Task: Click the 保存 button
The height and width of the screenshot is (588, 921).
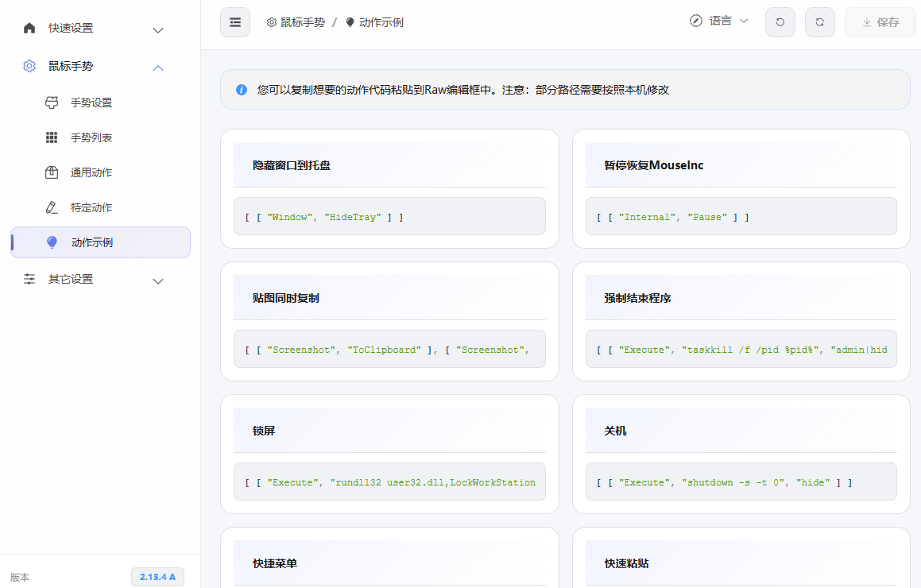Action: pyautogui.click(x=880, y=22)
